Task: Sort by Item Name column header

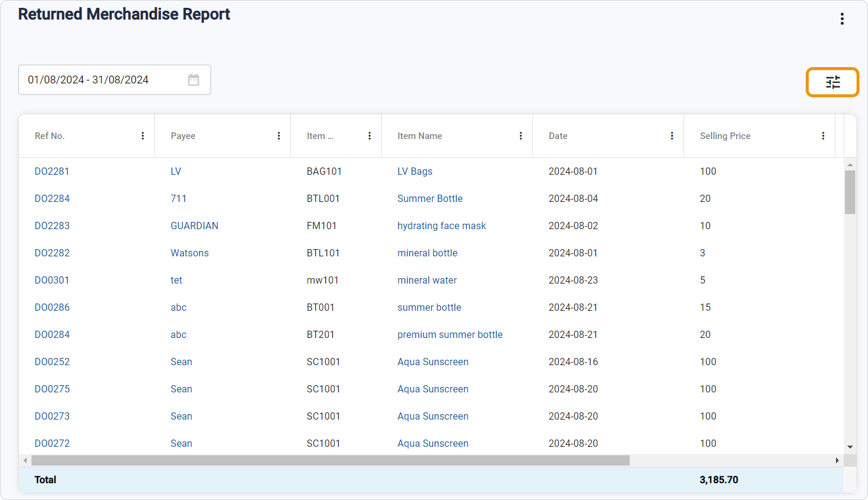Action: click(x=420, y=136)
